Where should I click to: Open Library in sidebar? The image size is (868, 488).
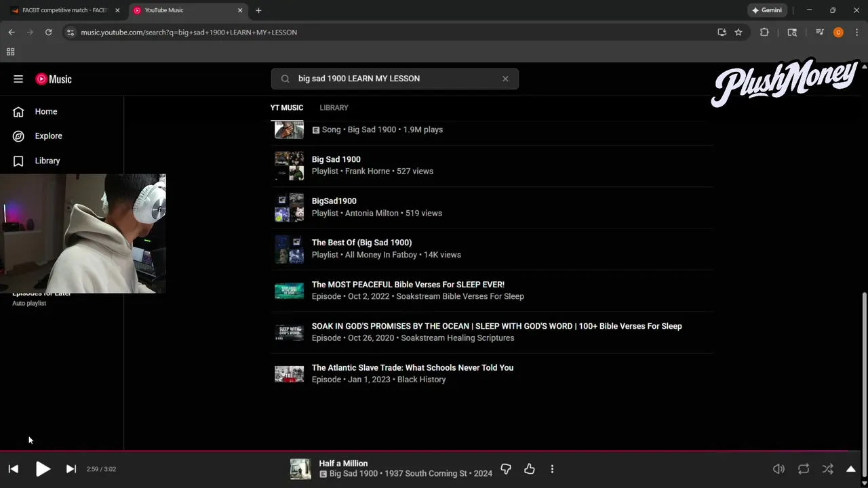coord(47,161)
